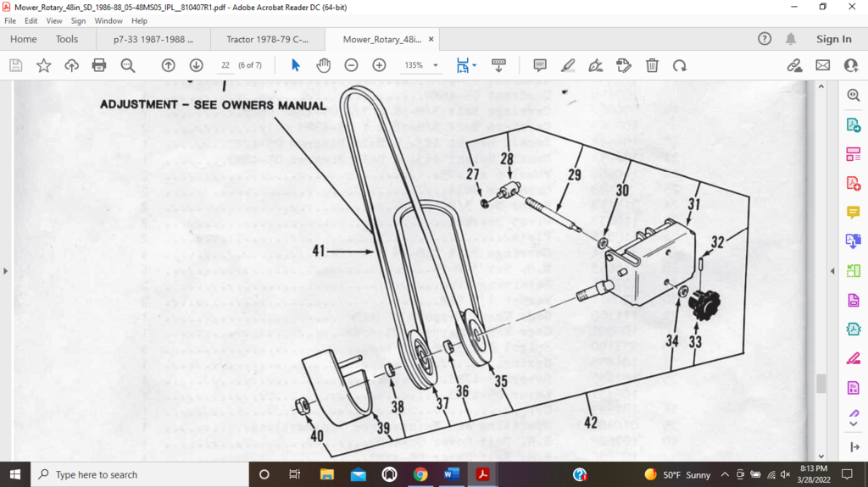
Task: Select the highlight text tool
Action: (x=568, y=65)
